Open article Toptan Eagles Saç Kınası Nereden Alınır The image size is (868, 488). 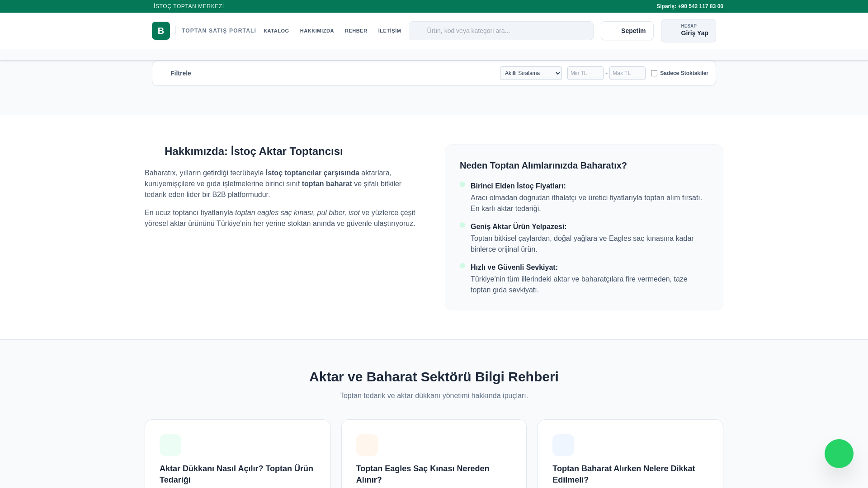coord(423,474)
